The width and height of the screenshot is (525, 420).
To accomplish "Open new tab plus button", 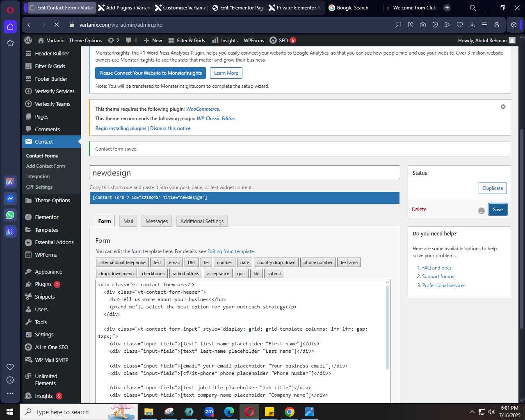I will coord(447,8).
